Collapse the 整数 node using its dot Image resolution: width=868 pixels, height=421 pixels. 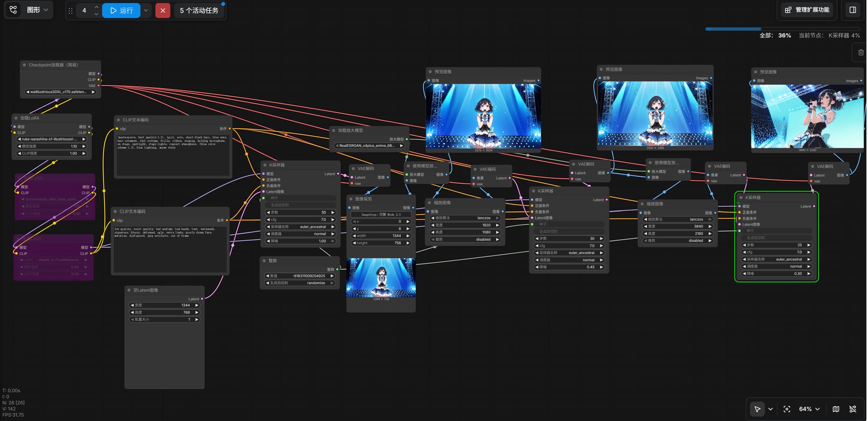pyautogui.click(x=264, y=260)
